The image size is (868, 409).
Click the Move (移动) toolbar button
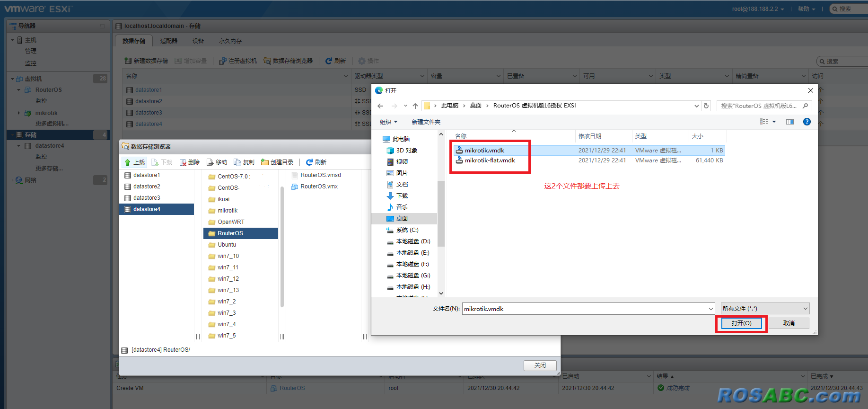click(x=217, y=162)
